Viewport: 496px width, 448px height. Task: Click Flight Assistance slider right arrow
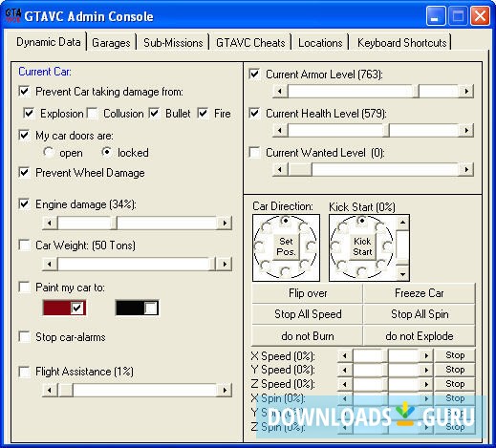(x=225, y=390)
